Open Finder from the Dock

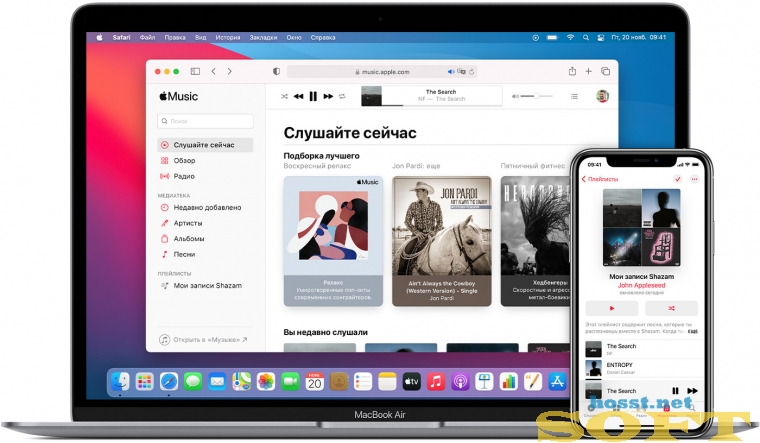120,382
